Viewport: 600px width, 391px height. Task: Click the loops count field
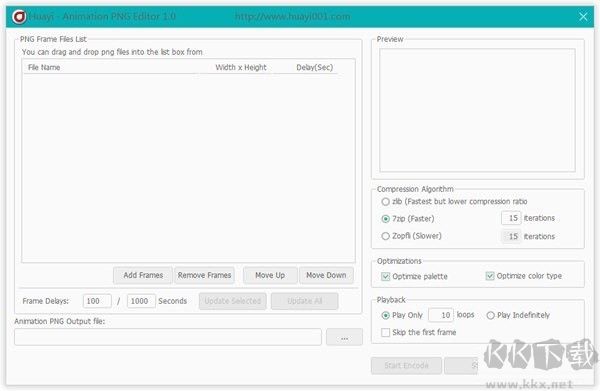441,315
